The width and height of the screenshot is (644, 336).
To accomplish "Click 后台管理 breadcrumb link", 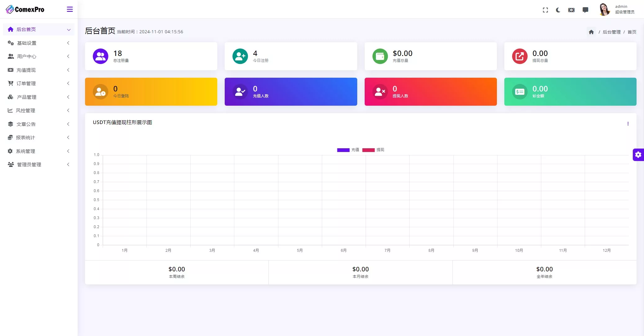I will point(611,32).
